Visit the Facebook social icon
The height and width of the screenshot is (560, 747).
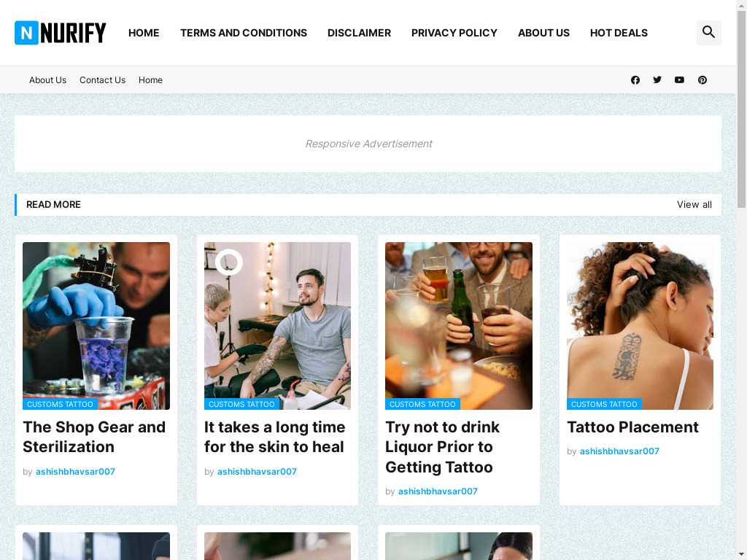(x=635, y=80)
